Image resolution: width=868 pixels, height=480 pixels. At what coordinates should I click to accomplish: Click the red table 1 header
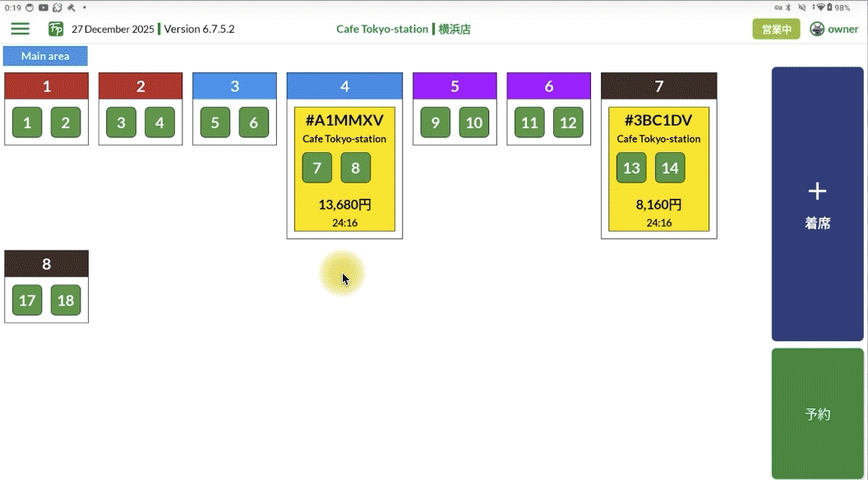tap(46, 86)
